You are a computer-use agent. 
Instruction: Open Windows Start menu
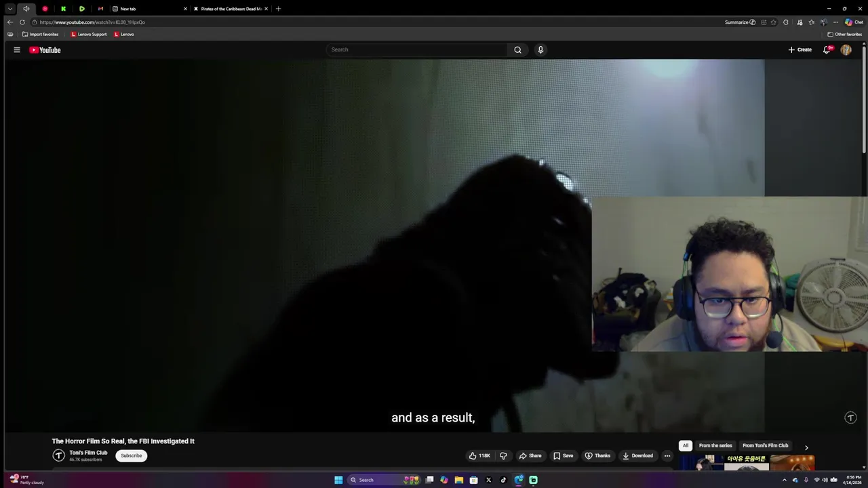pos(338,480)
